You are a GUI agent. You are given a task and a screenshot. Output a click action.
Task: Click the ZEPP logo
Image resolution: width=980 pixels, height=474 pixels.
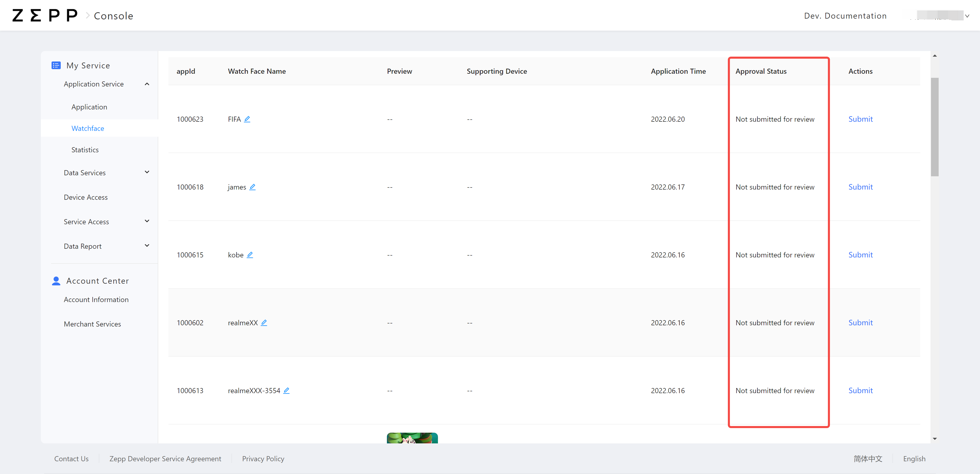point(44,16)
